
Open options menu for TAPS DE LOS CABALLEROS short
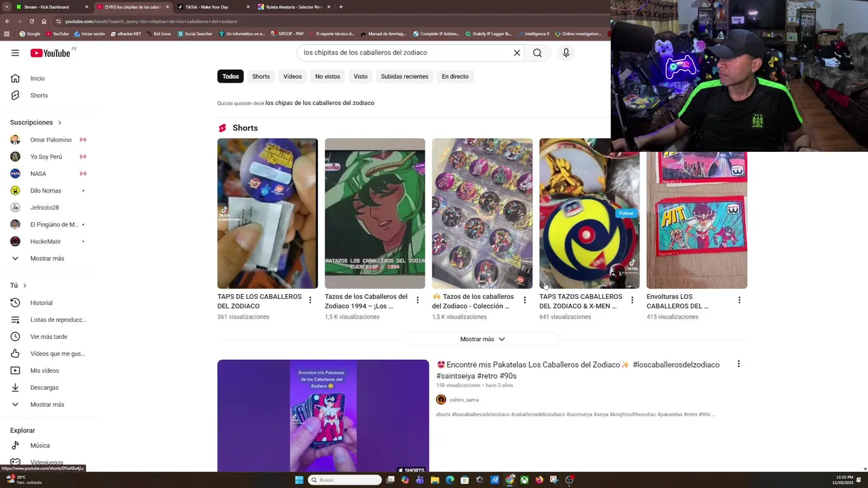pyautogui.click(x=310, y=300)
